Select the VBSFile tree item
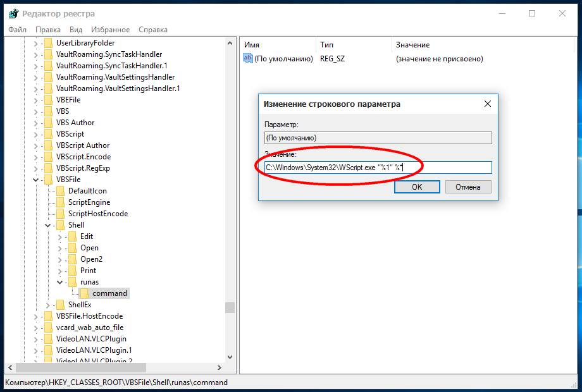Image resolution: width=582 pixels, height=392 pixels. click(68, 180)
